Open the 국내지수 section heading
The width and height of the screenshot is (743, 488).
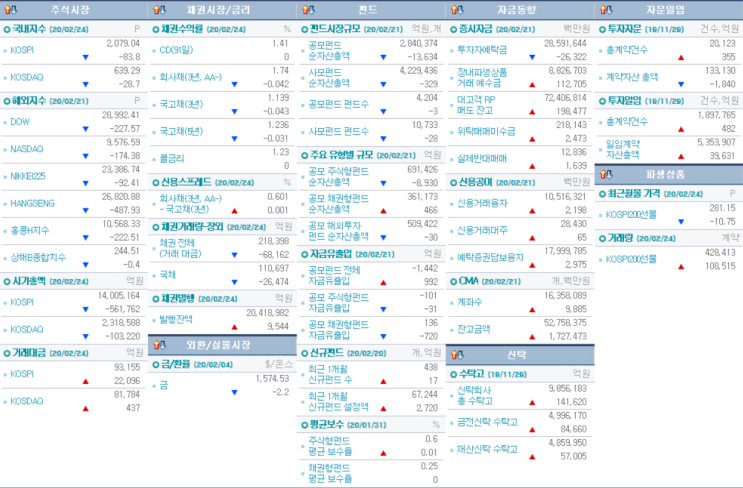(x=29, y=29)
